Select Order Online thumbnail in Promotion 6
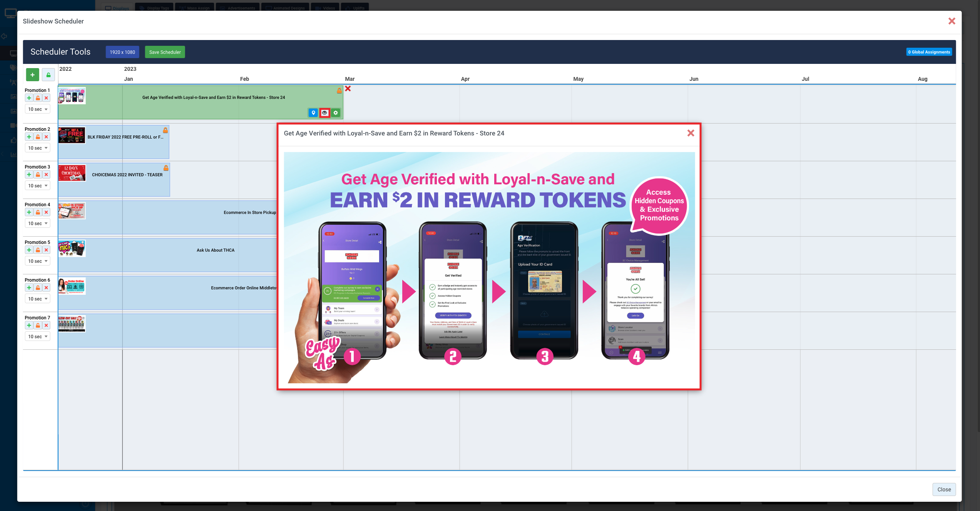 click(72, 286)
